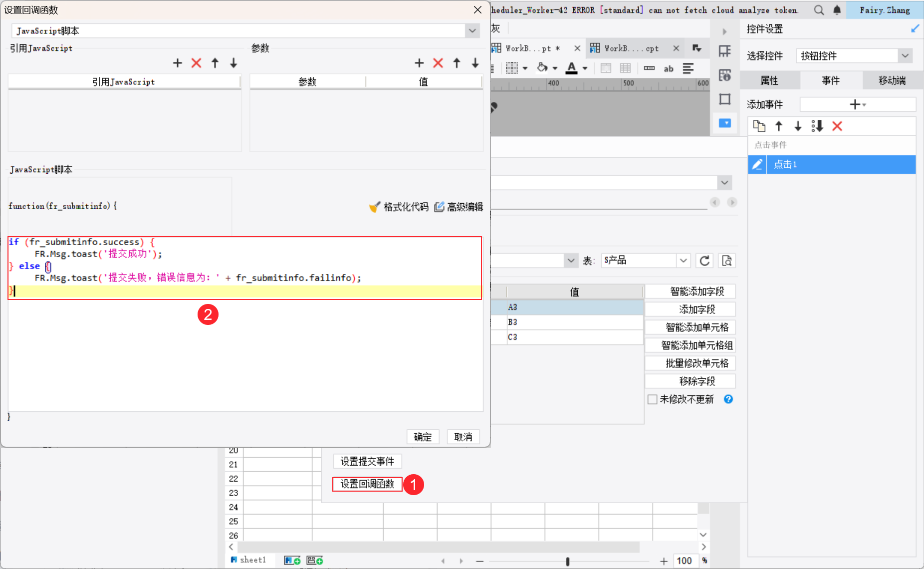Copy the selected event
Image resolution: width=924 pixels, height=569 pixels.
tap(759, 126)
